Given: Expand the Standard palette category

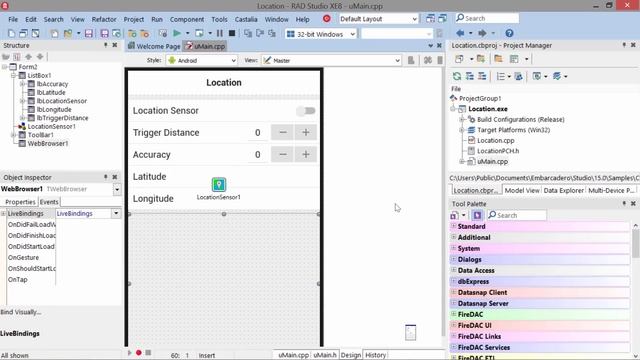Looking at the screenshot, I should tap(453, 226).
